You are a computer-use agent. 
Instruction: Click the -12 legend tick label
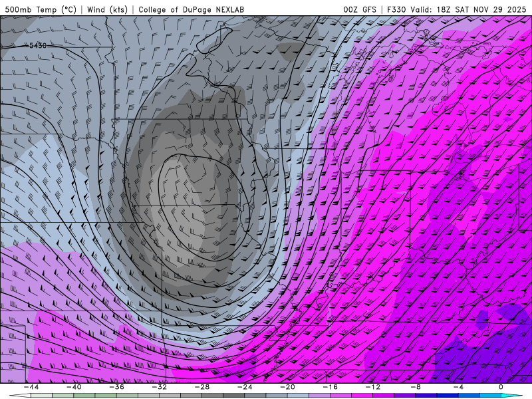click(x=373, y=387)
